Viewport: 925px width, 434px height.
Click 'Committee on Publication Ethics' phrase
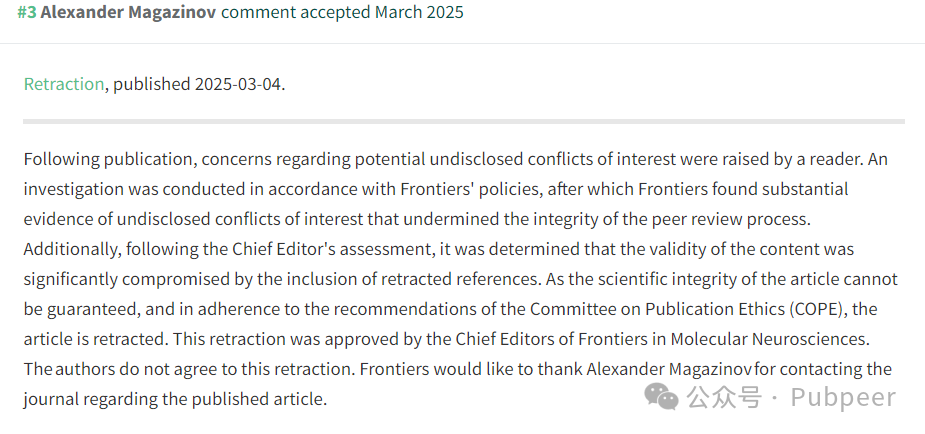657,309
